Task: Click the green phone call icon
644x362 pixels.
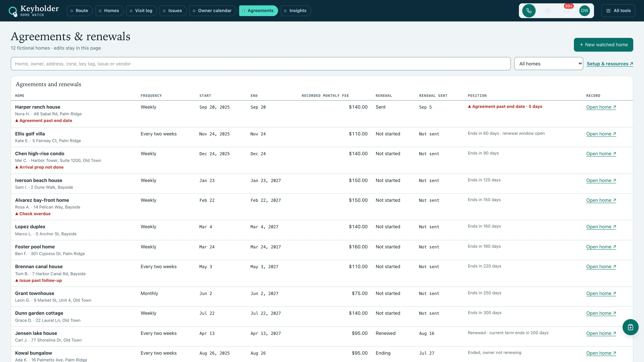Action: tap(529, 11)
